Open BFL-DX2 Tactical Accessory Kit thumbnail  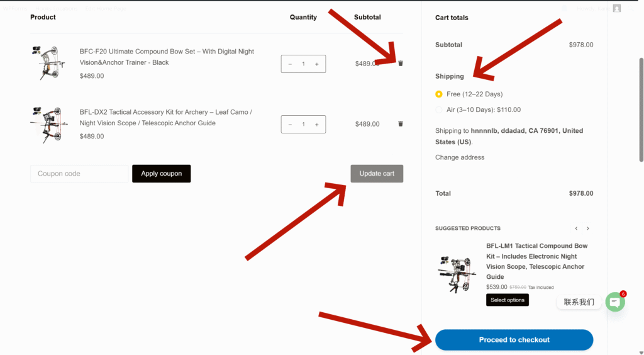click(48, 124)
